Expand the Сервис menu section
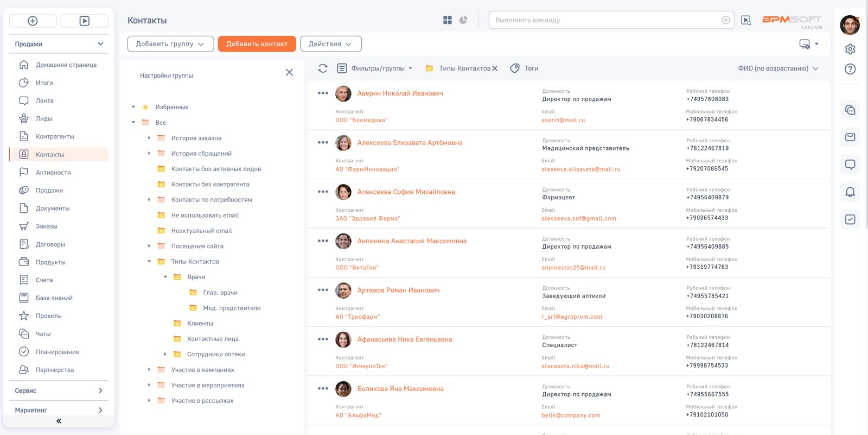Screen dimensions: 868x435 click(x=59, y=390)
